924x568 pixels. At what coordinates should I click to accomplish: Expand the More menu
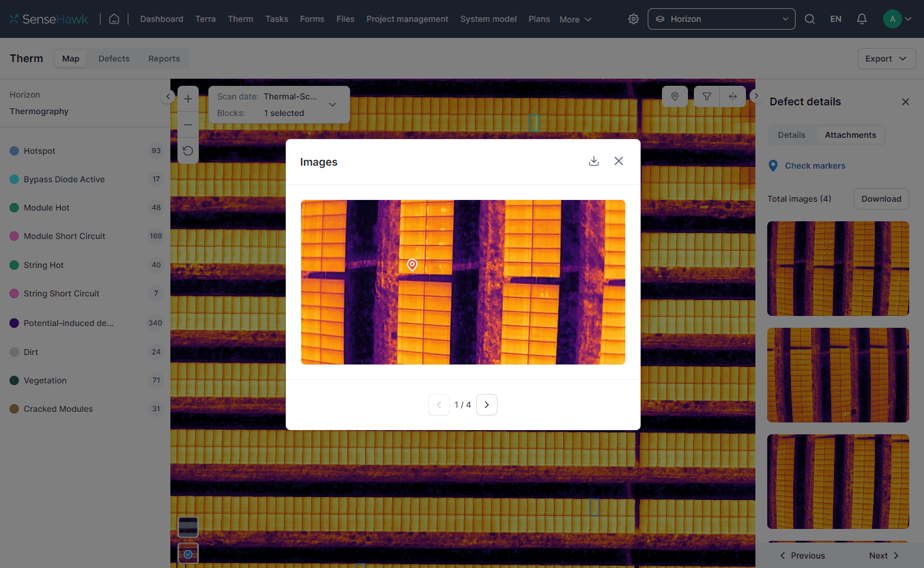(x=576, y=20)
